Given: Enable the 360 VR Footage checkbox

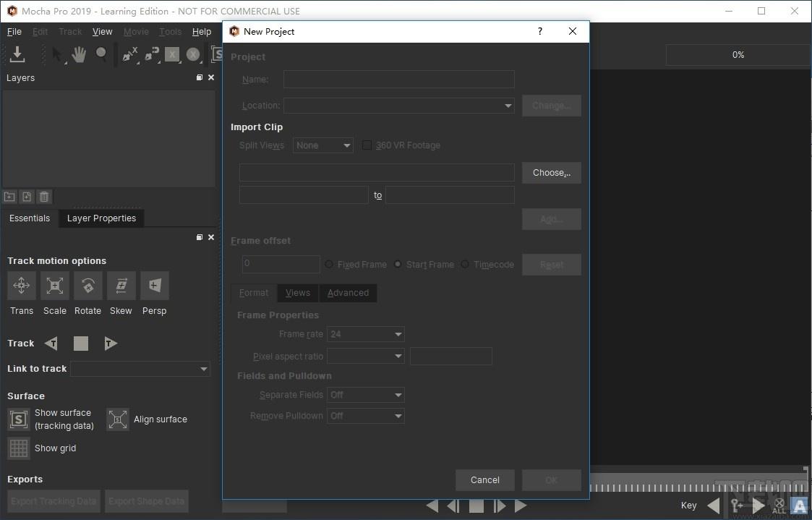Looking at the screenshot, I should (x=367, y=145).
